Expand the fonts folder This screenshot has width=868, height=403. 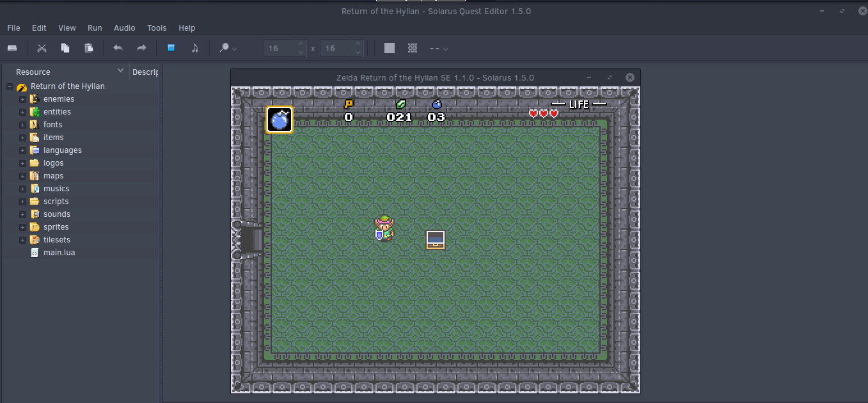click(22, 125)
